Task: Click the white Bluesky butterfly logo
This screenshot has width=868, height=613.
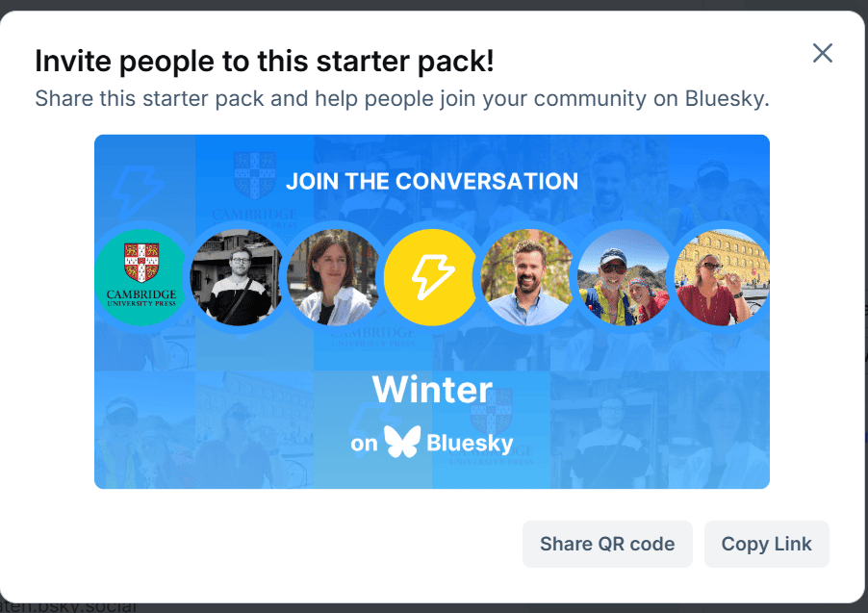Action: coord(402,442)
